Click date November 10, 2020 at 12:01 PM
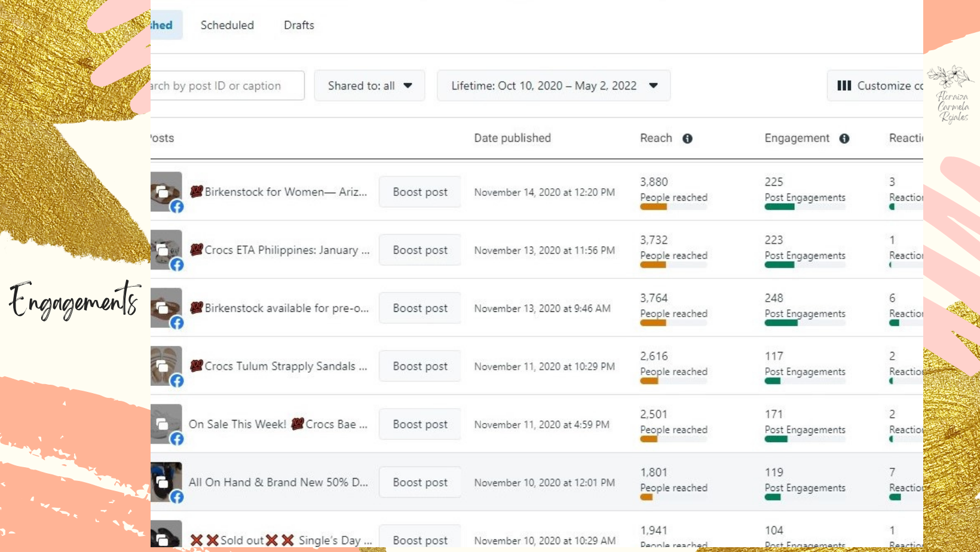Viewport: 980px width, 552px height. click(x=544, y=482)
